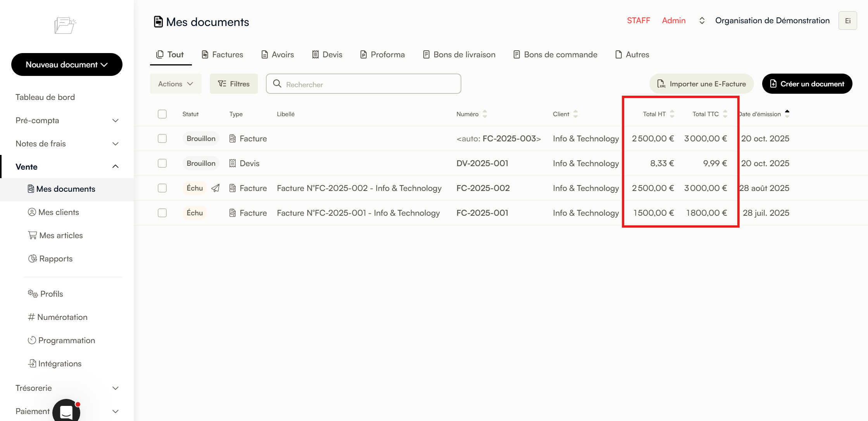Viewport: 868px width, 421px height.
Task: Open the Filtres panel
Action: coord(234,84)
